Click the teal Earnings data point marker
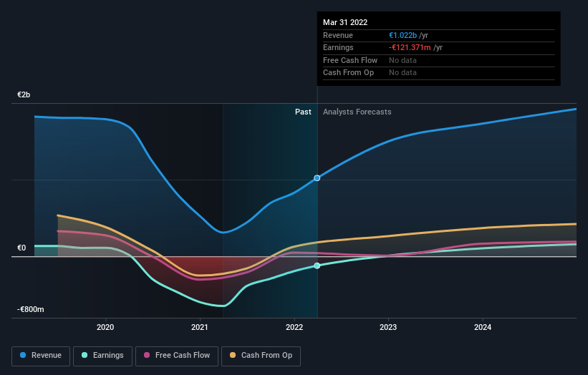 click(x=317, y=266)
